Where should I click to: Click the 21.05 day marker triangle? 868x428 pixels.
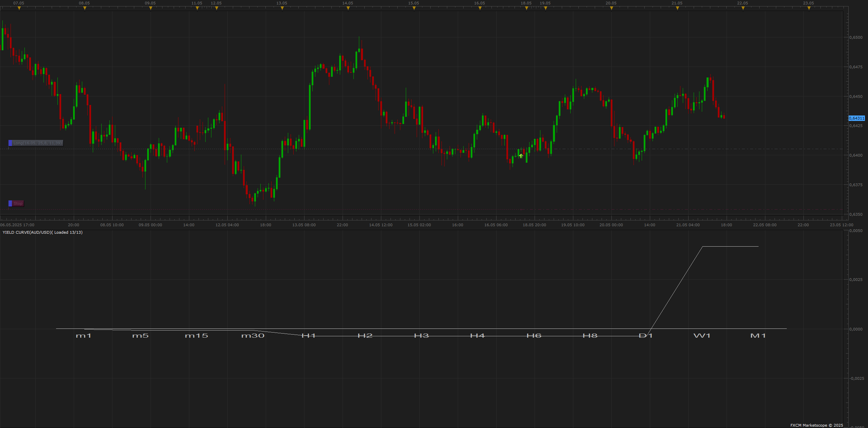677,8
